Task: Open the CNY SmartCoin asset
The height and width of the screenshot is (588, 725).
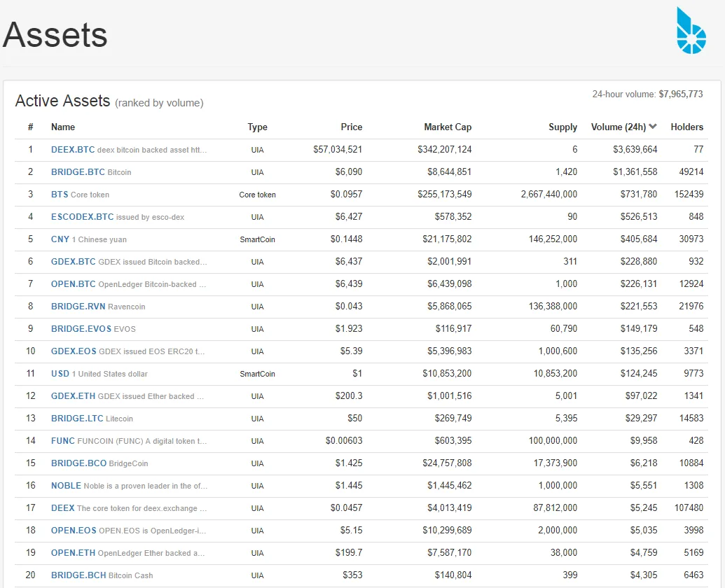Action: (60, 239)
